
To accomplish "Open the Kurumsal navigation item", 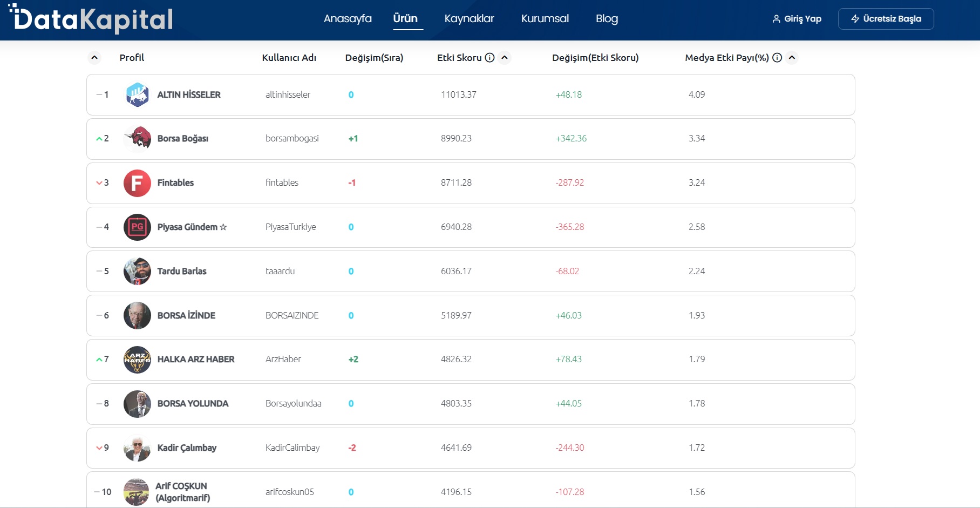I will pos(545,19).
